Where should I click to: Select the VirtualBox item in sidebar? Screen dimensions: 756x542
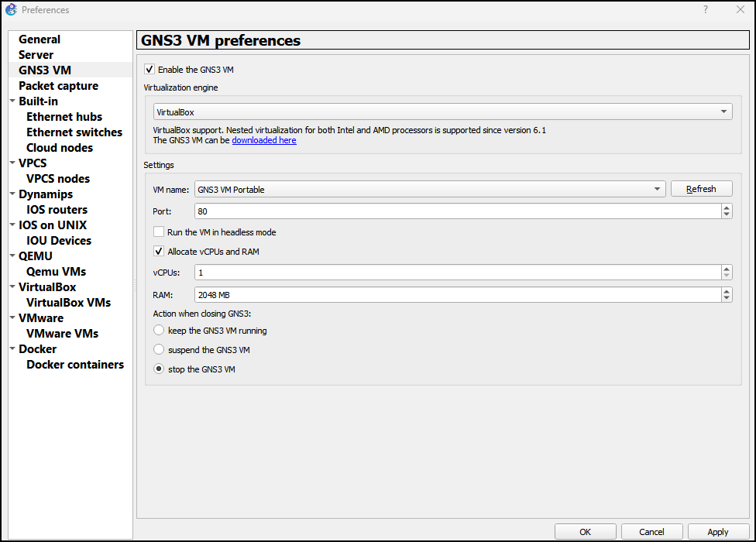click(x=47, y=286)
